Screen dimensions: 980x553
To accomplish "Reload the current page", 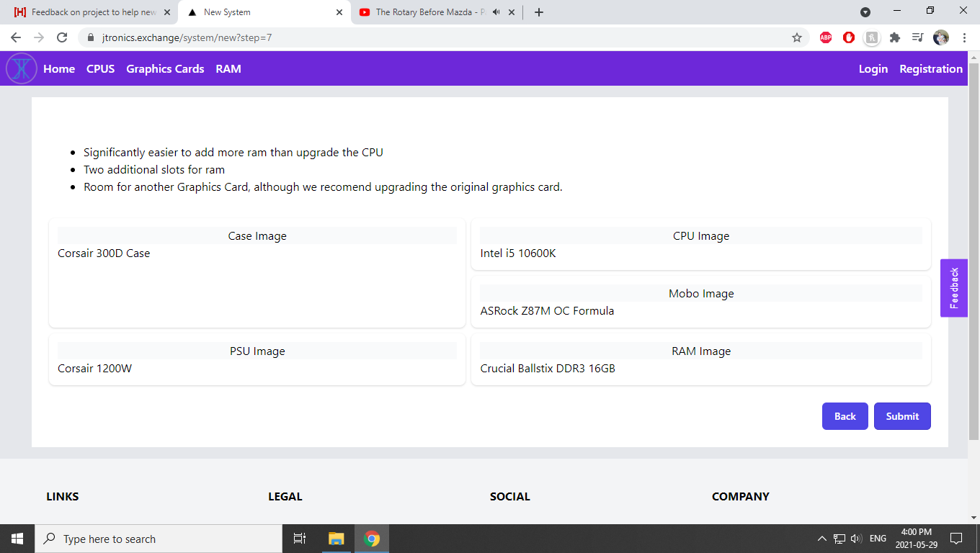I will tap(62, 37).
